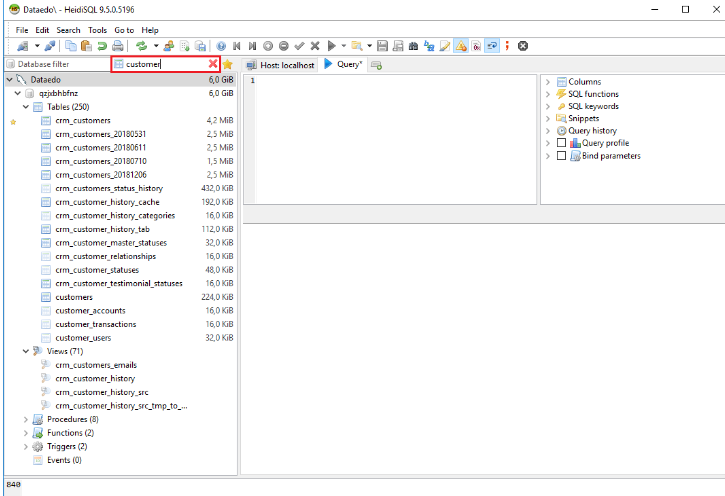Open the Tools menu
This screenshot has height=496, width=725.
(x=98, y=30)
